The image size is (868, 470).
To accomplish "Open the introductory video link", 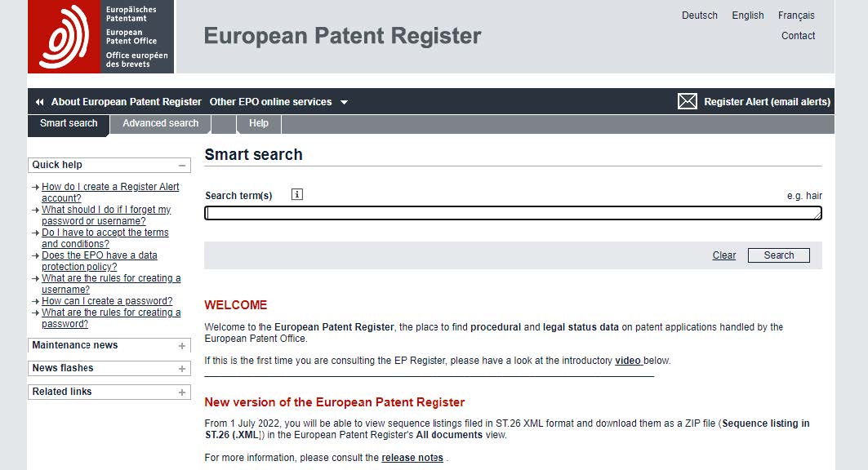I will click(629, 360).
